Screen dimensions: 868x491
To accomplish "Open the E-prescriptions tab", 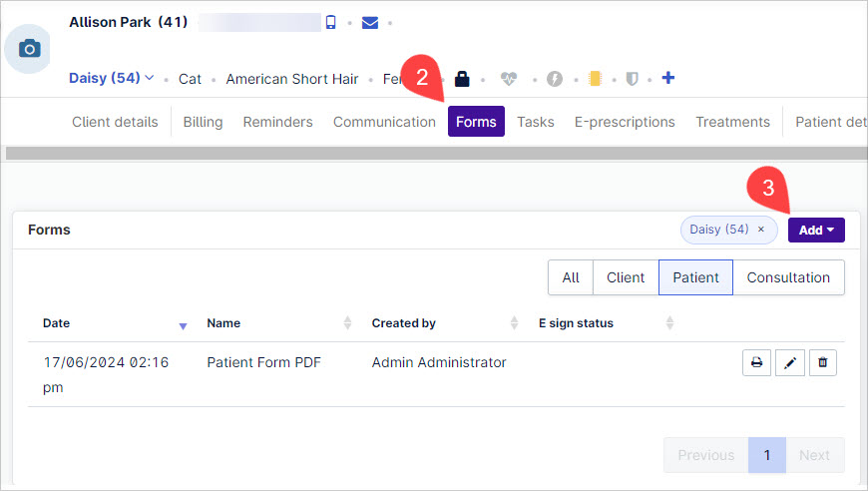I will [x=625, y=122].
